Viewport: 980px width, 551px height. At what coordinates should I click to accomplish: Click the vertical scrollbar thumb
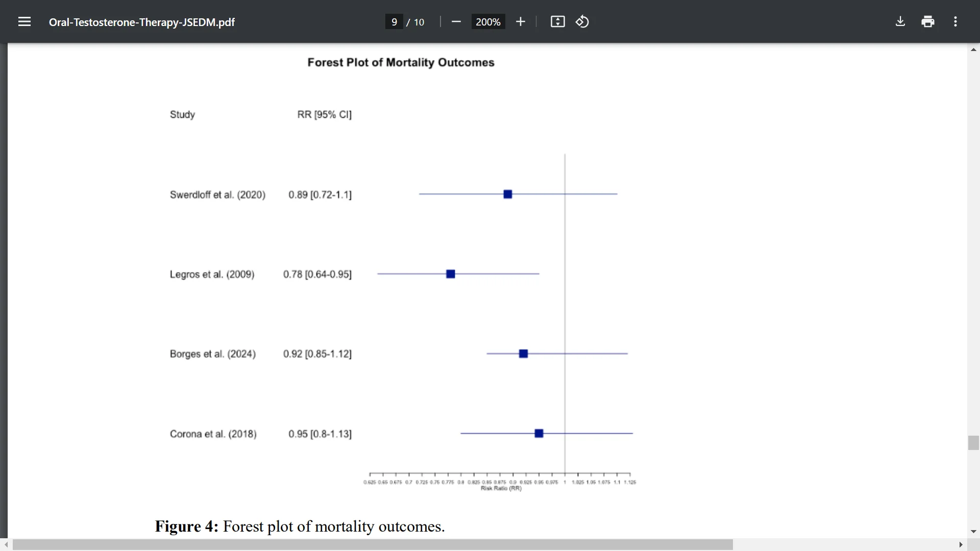point(973,443)
